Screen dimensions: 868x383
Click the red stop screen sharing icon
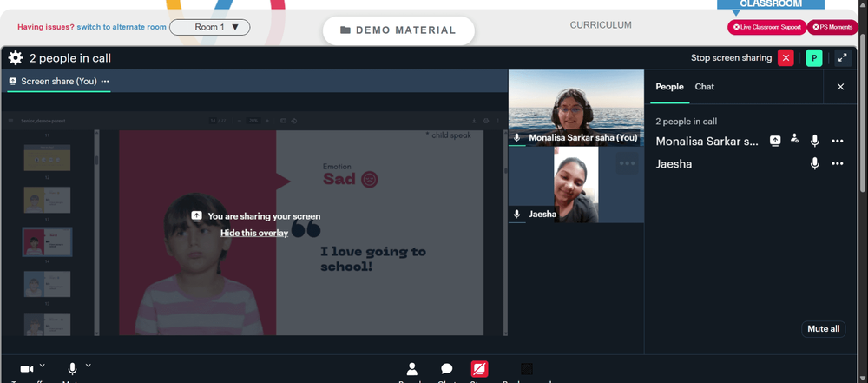[x=786, y=57]
